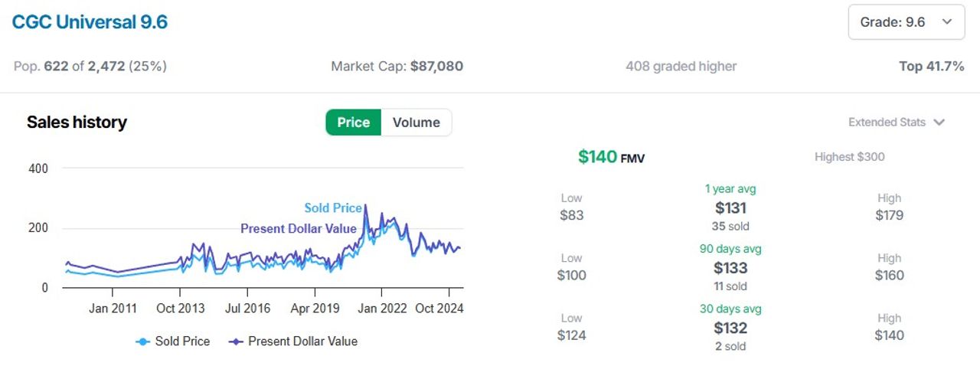
Task: Select the Price toggle button
Action: pyautogui.click(x=354, y=123)
